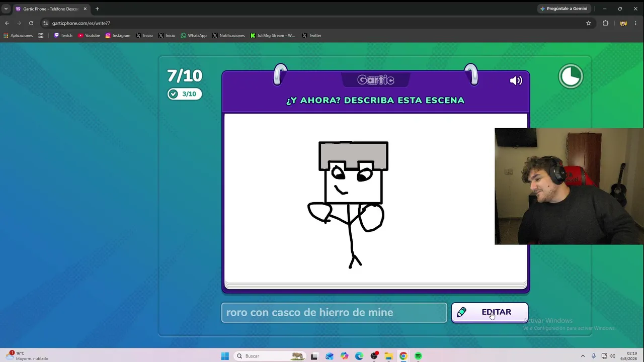Open the Aplicaciones bookmark
This screenshot has height=362, width=644.
18,36
